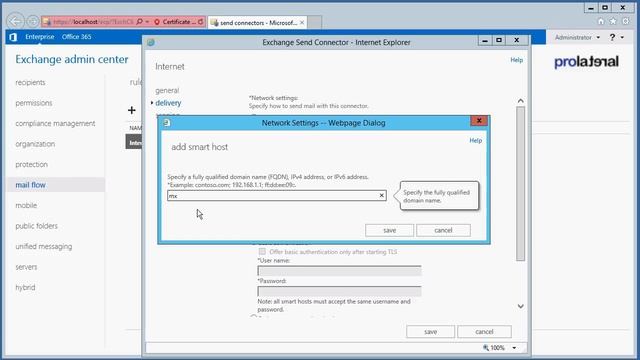640x360 pixels.
Task: Click cancel in the add smart host dialog
Action: coord(443,230)
